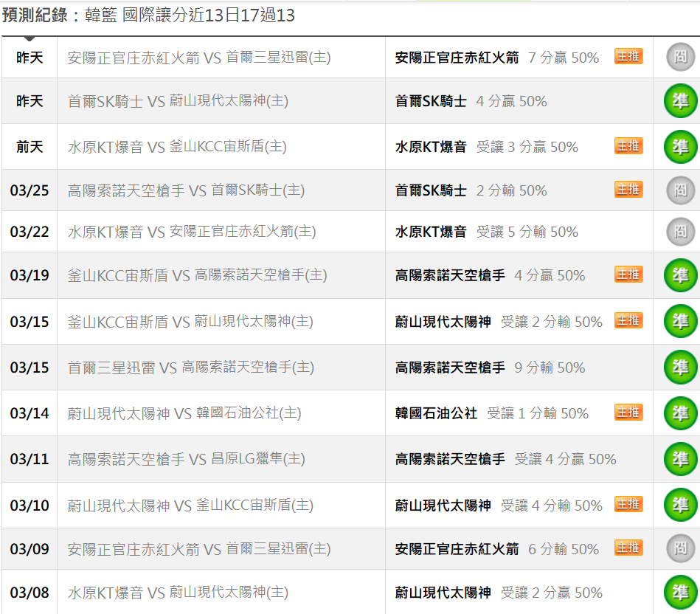Click 主推 badge in the 03/19 row
This screenshot has width=700, height=614.
click(x=628, y=275)
